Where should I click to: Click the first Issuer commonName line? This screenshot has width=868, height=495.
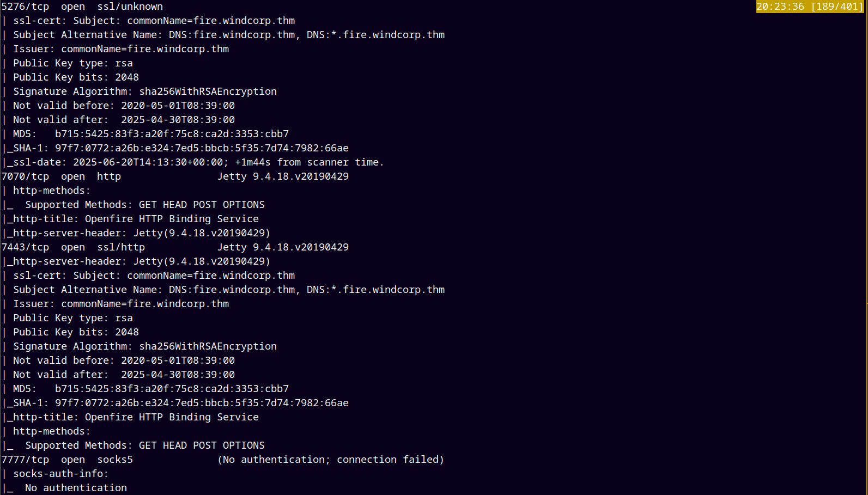[x=116, y=49]
